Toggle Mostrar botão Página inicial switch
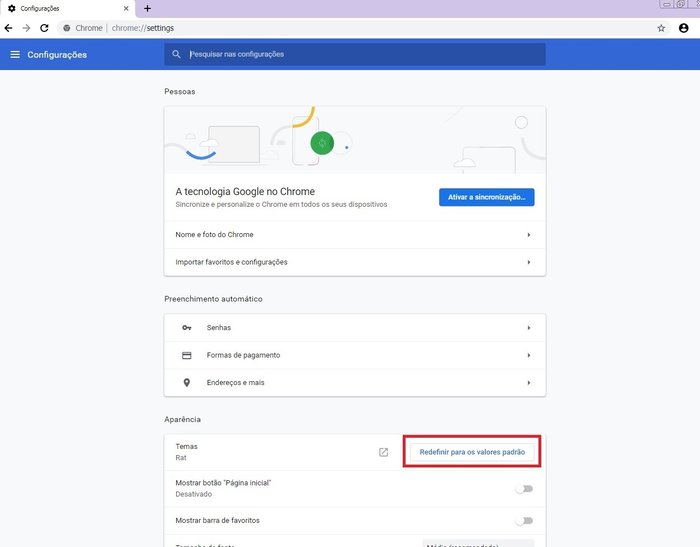 click(524, 489)
